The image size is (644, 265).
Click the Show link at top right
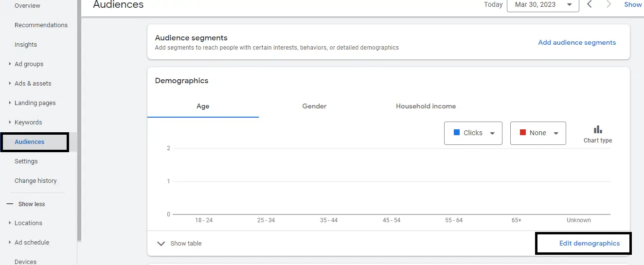tap(633, 4)
